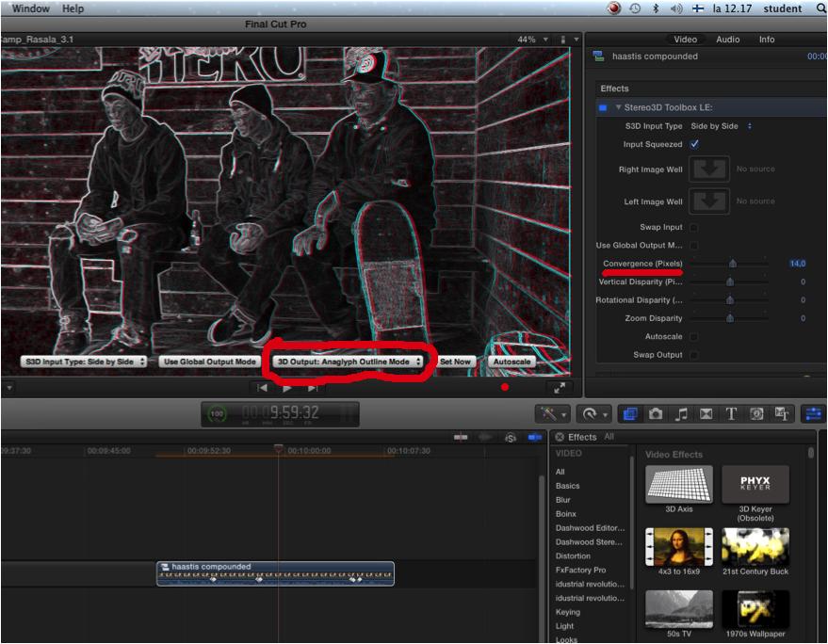
Task: Open the Transitions browser
Action: pyautogui.click(x=706, y=414)
